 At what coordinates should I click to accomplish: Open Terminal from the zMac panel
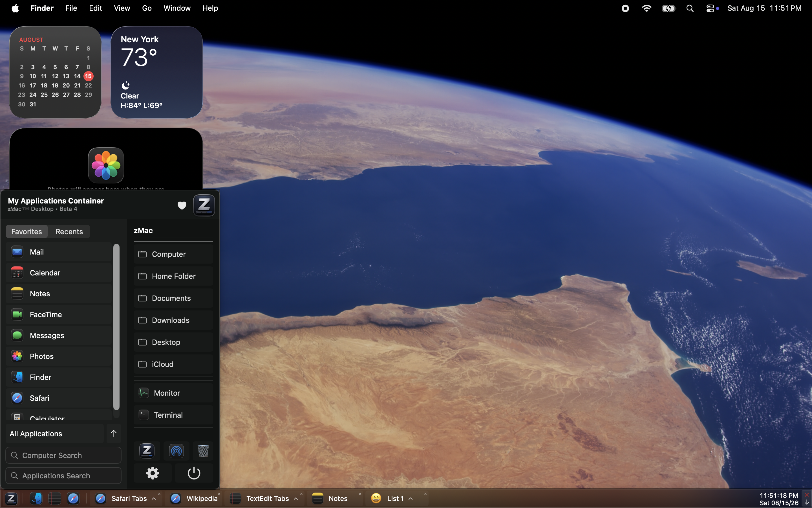173,415
